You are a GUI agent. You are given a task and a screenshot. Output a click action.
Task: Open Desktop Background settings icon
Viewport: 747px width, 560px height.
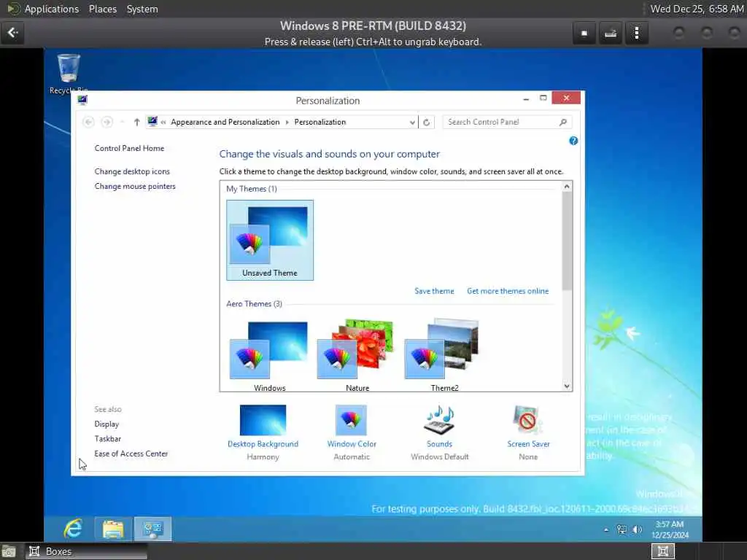[263, 420]
